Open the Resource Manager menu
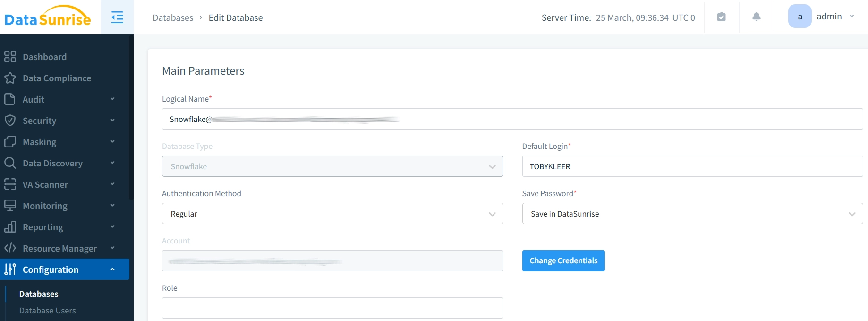Screen dimensions: 868x321 coord(60,248)
